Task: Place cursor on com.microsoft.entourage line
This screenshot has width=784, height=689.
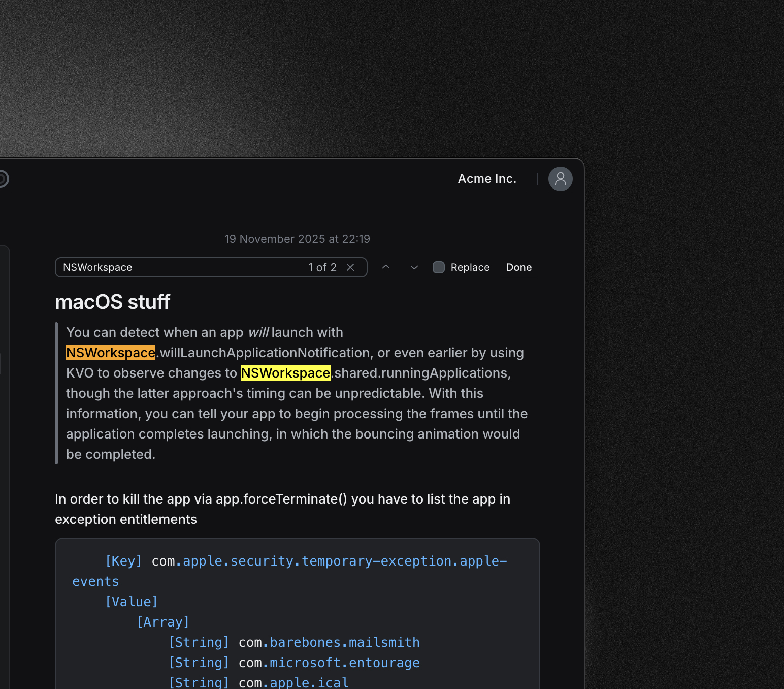Action: click(329, 663)
